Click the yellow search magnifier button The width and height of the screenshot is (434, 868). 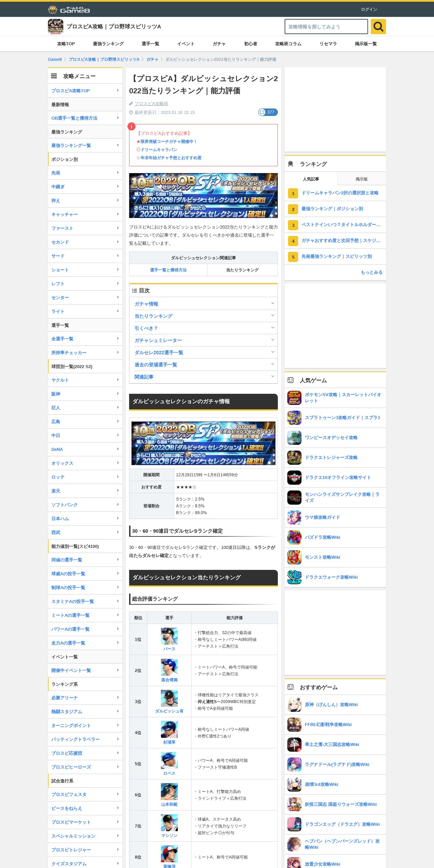coord(378,26)
